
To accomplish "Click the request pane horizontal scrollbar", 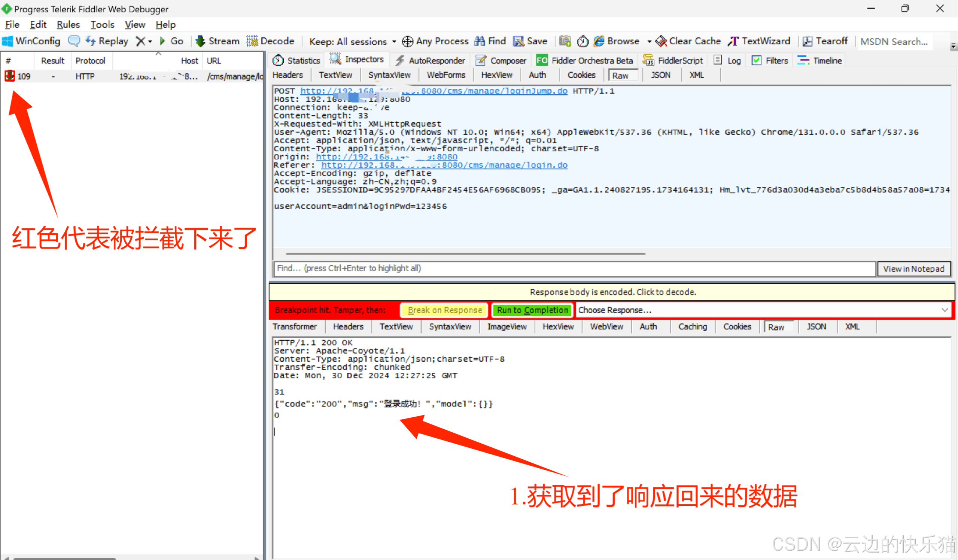I will [465, 253].
